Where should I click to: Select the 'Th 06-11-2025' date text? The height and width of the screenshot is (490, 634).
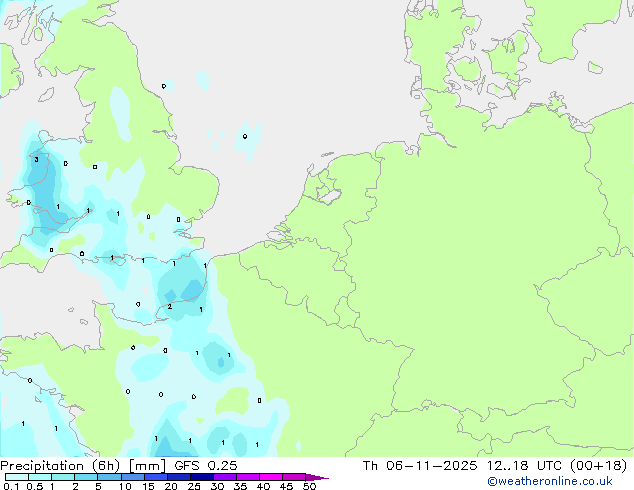[420, 466]
